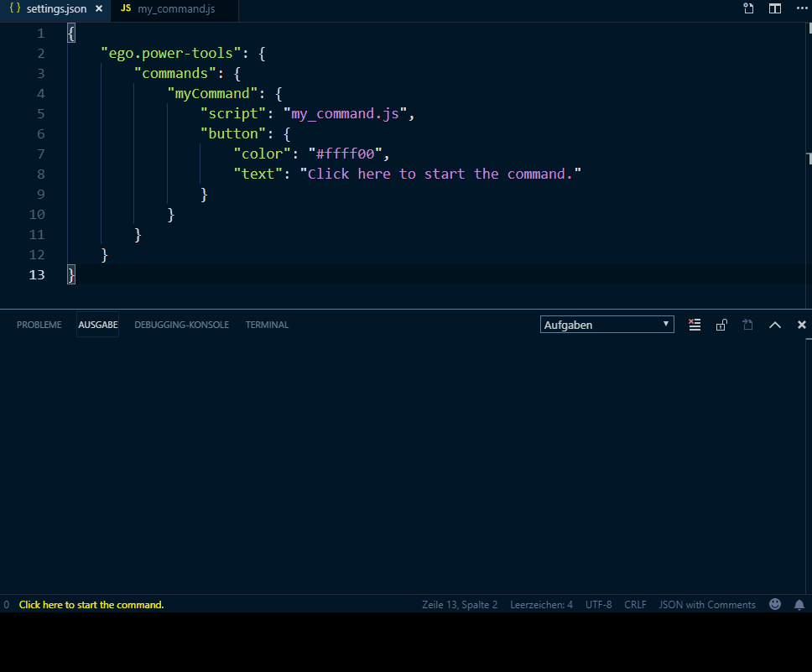Click the feedback globe in status bar
Viewport: 812px width, 672px height.
(774, 604)
